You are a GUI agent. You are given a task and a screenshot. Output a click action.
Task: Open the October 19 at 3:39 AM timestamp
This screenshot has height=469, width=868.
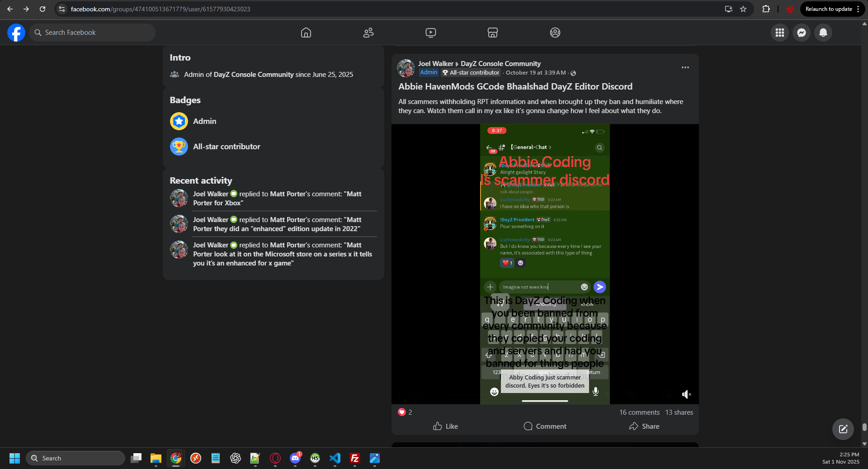pos(536,73)
